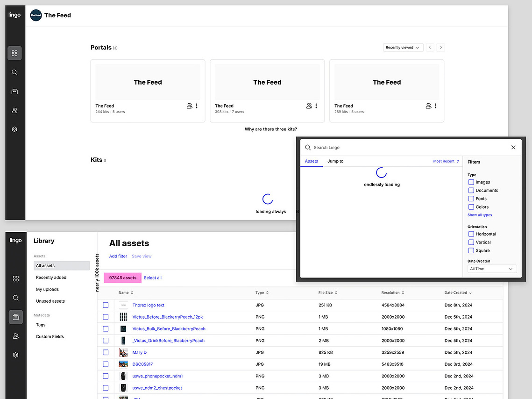The height and width of the screenshot is (399, 532).
Task: Select Recently added in Library sidebar
Action: pyautogui.click(x=51, y=278)
